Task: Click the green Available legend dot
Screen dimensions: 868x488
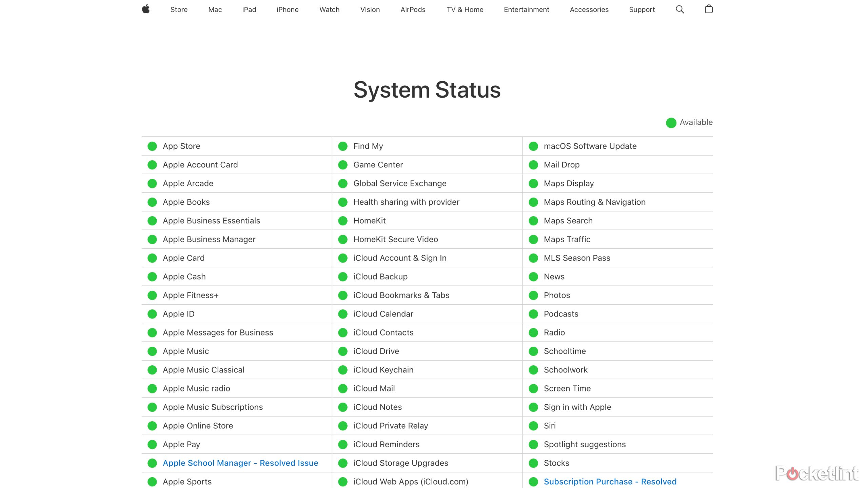Action: (x=671, y=123)
